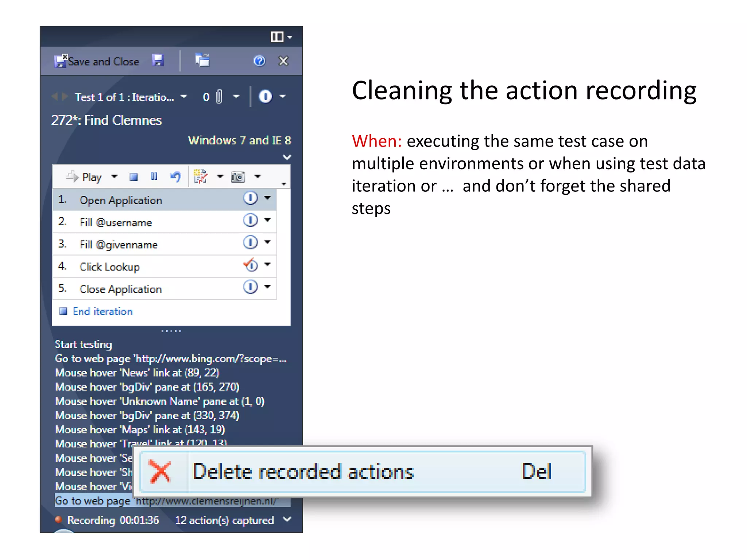
Task: Select the clemensreijnen.nl Go to web page action
Action: coord(173,501)
